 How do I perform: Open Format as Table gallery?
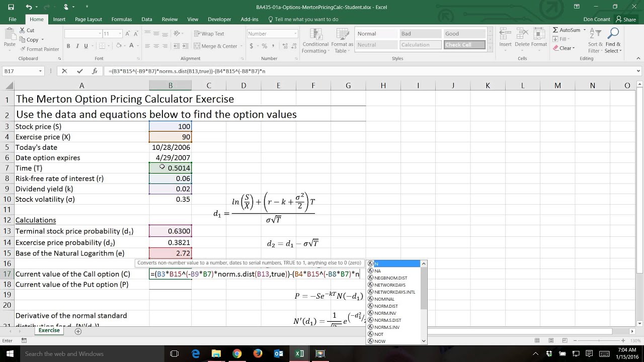click(342, 41)
